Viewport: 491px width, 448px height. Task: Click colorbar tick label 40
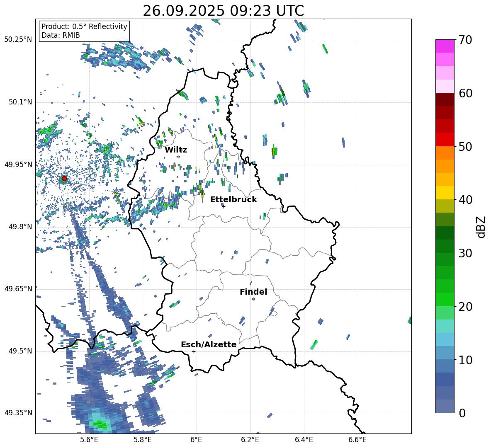pos(465,200)
